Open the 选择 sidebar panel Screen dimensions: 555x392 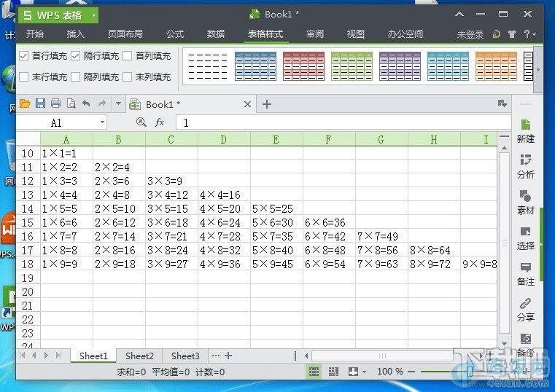(x=526, y=238)
